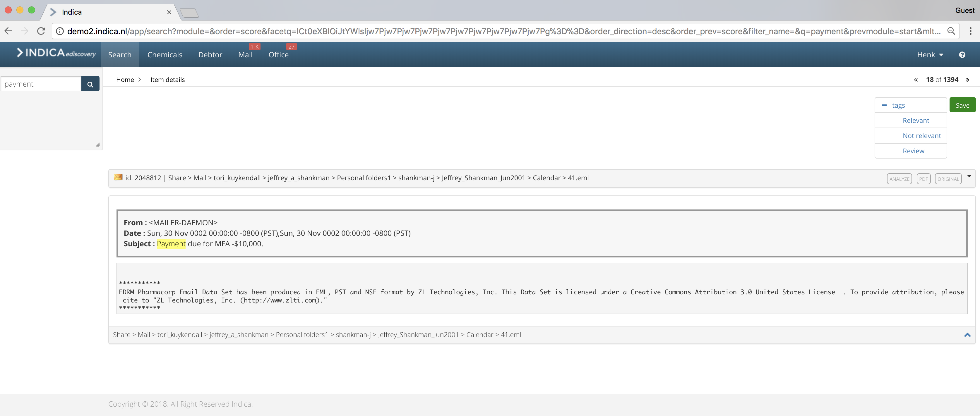Reload the page with refresh icon
Image resolution: width=980 pixels, height=416 pixels.
tap(41, 31)
